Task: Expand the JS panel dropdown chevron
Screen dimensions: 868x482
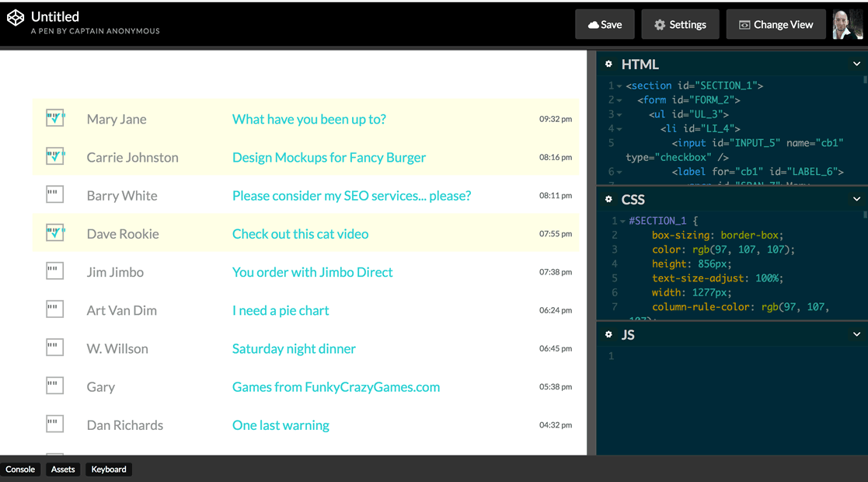Action: pos(856,335)
